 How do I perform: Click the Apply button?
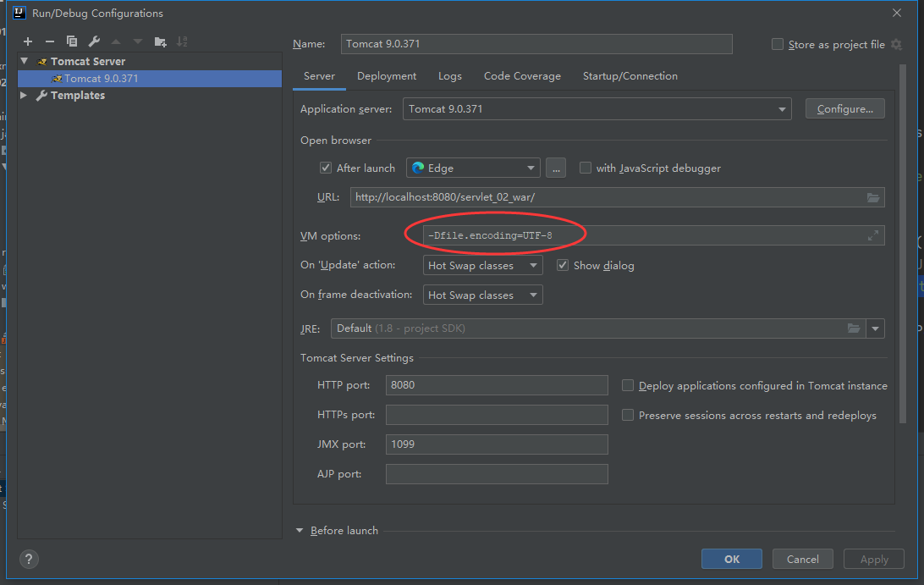(x=874, y=559)
